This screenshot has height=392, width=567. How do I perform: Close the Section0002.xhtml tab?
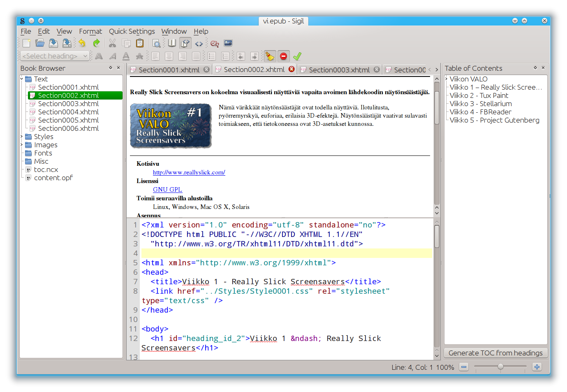coord(292,69)
